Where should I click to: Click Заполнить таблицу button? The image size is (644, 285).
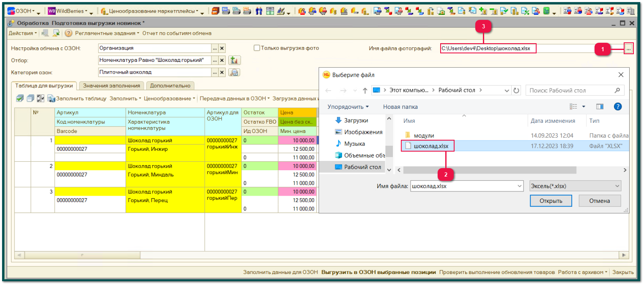click(x=77, y=99)
